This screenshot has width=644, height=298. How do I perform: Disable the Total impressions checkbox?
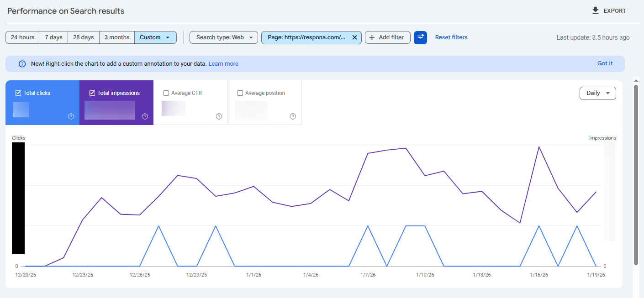[92, 93]
